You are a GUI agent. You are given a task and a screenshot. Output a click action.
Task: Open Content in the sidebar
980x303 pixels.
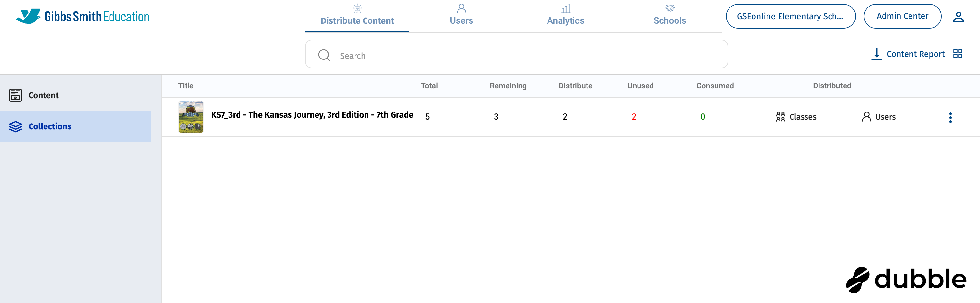pyautogui.click(x=43, y=95)
